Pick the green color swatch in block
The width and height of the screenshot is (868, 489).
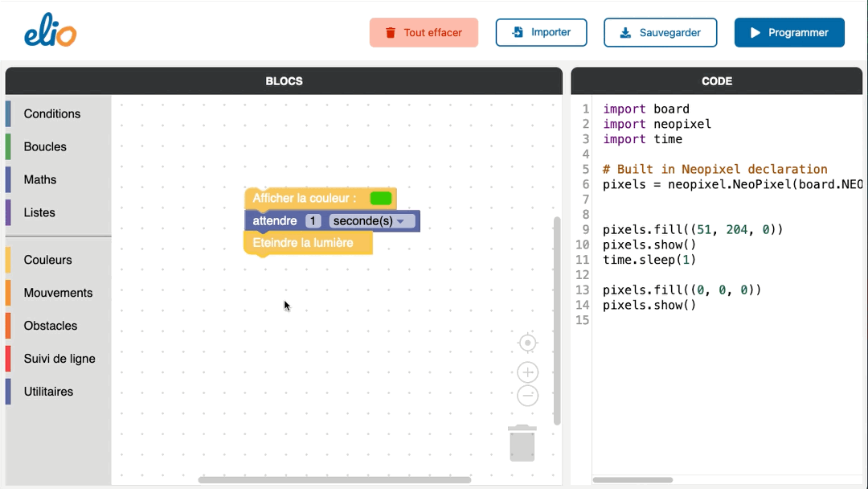pos(381,198)
